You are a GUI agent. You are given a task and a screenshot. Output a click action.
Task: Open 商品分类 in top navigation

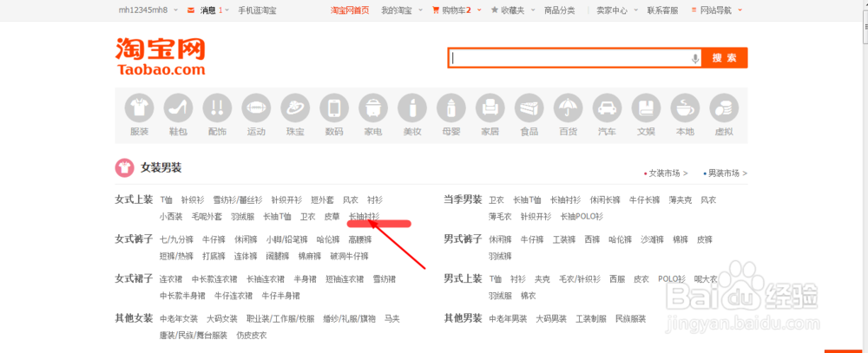click(x=559, y=10)
